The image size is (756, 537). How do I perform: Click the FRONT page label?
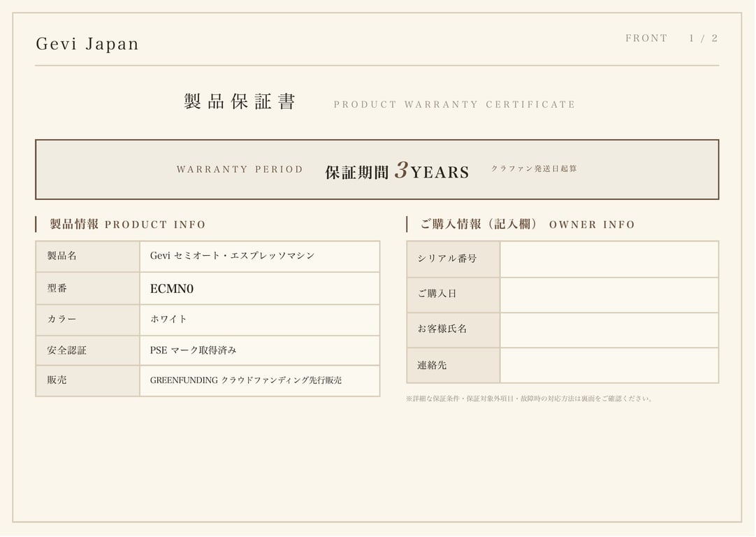click(x=646, y=38)
